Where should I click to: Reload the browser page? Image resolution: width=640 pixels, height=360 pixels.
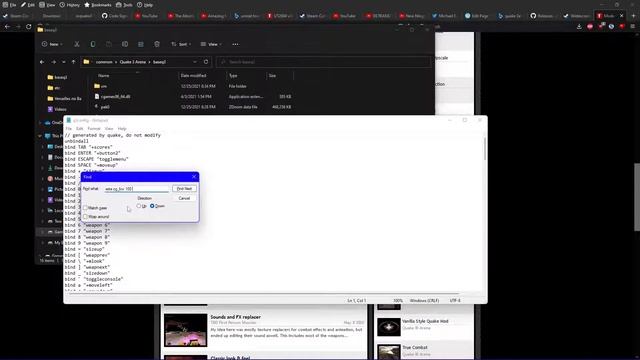coord(29,27)
